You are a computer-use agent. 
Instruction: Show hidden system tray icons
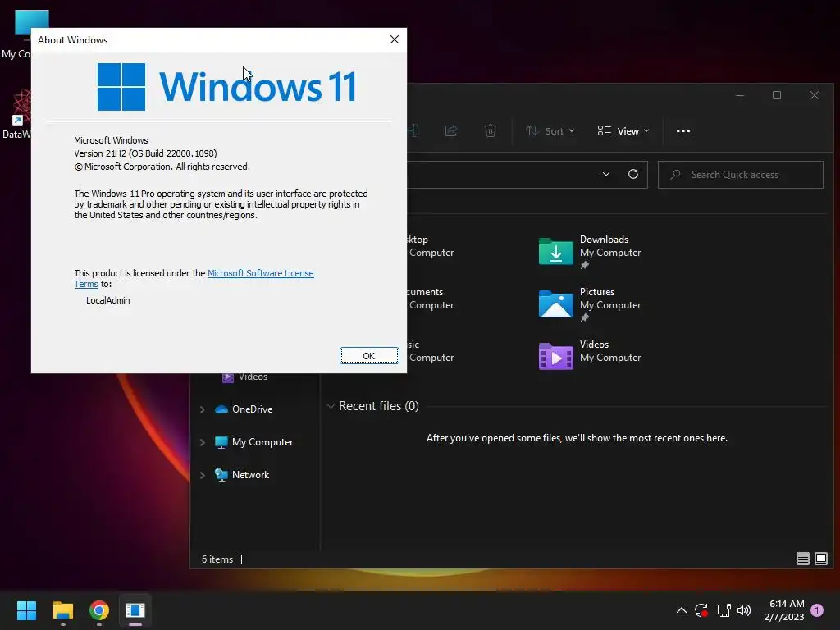(682, 610)
